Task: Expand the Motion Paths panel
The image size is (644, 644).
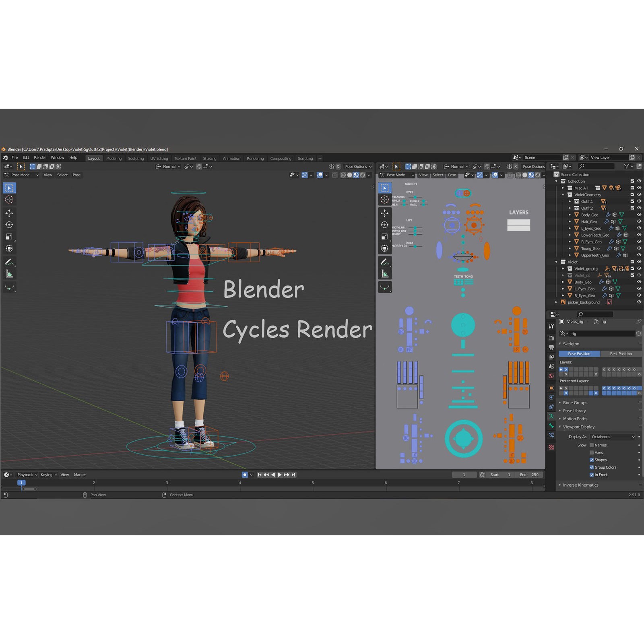Action: pyautogui.click(x=575, y=419)
